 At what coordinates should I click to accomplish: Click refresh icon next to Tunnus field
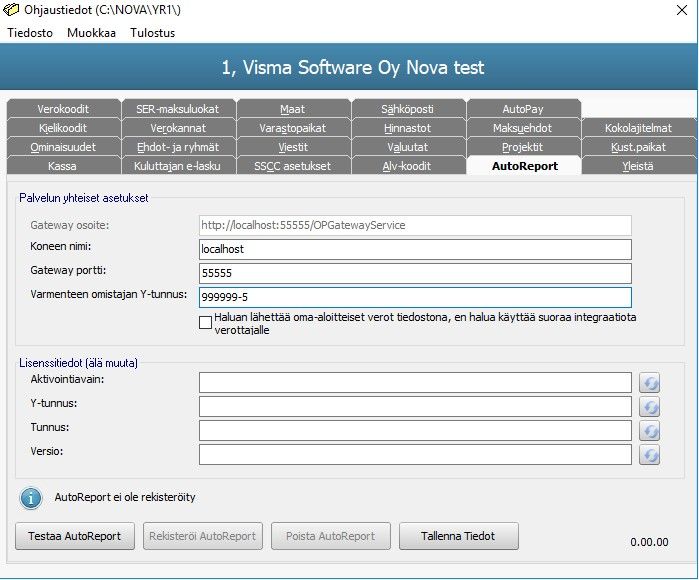650,431
